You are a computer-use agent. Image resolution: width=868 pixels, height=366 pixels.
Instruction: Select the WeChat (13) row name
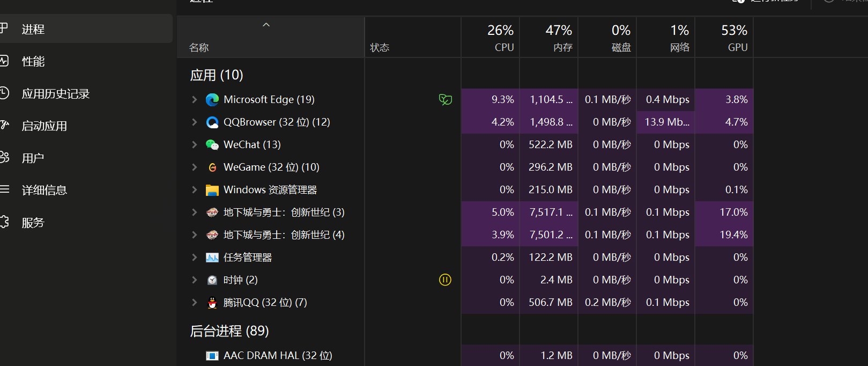[252, 144]
